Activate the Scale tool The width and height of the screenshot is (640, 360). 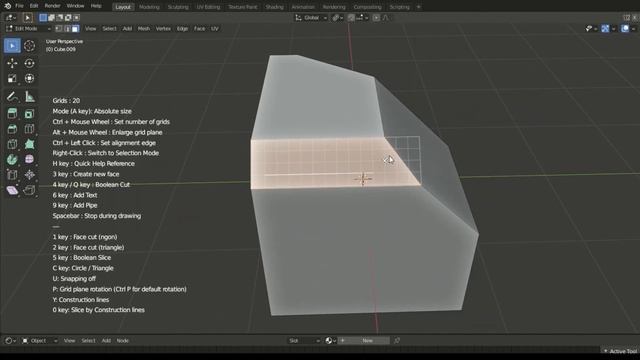12,78
